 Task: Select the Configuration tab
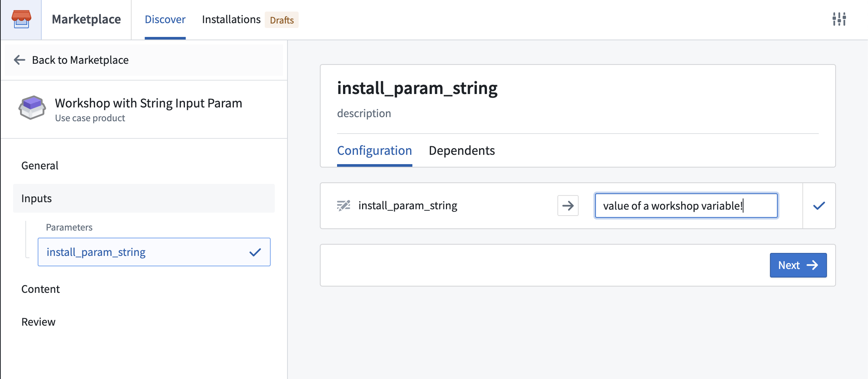pos(374,150)
